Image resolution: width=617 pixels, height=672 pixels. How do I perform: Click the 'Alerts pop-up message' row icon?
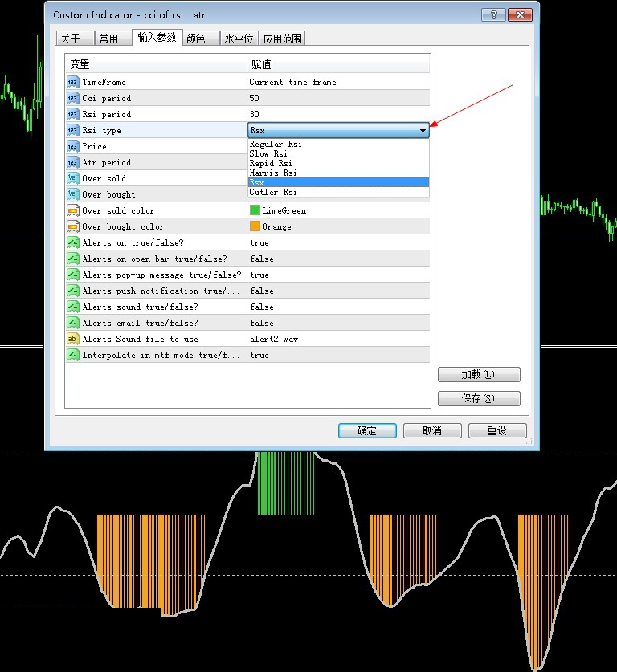(73, 275)
